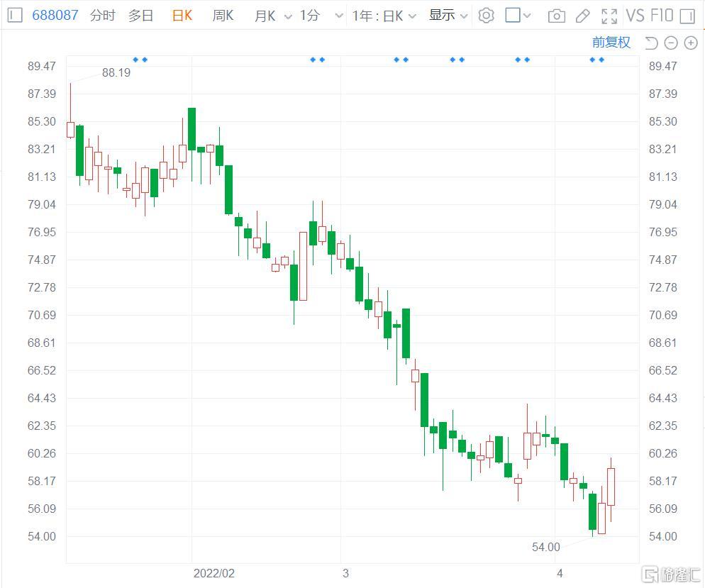The width and height of the screenshot is (705, 588).
Task: Click the second diamond marker pair after the 3 gridline
Action: click(x=457, y=60)
